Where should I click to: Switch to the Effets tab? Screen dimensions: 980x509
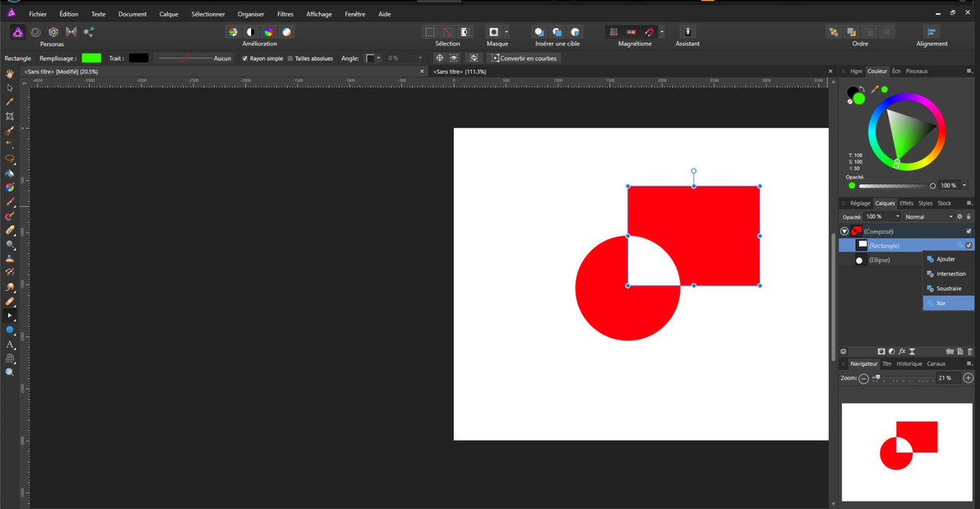coord(906,204)
